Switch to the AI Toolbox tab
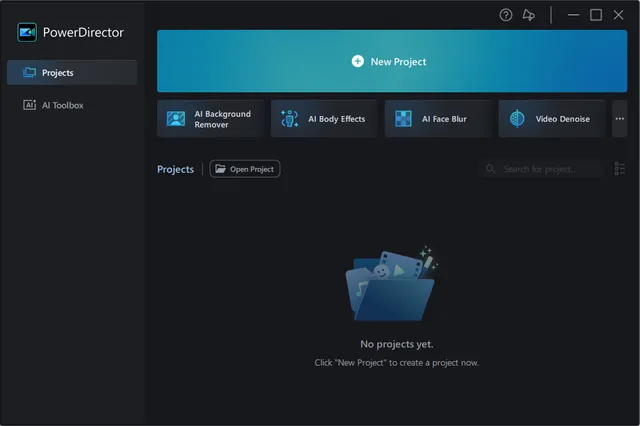The image size is (640, 426). (71, 105)
